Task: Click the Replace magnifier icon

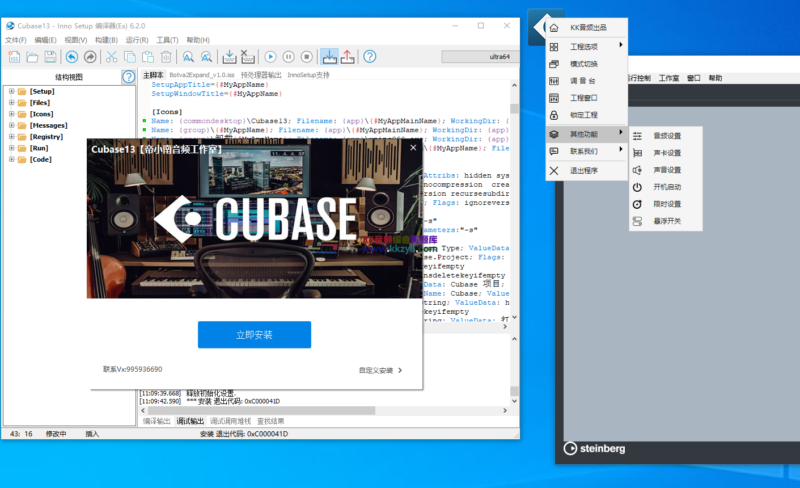Action: tap(206, 57)
